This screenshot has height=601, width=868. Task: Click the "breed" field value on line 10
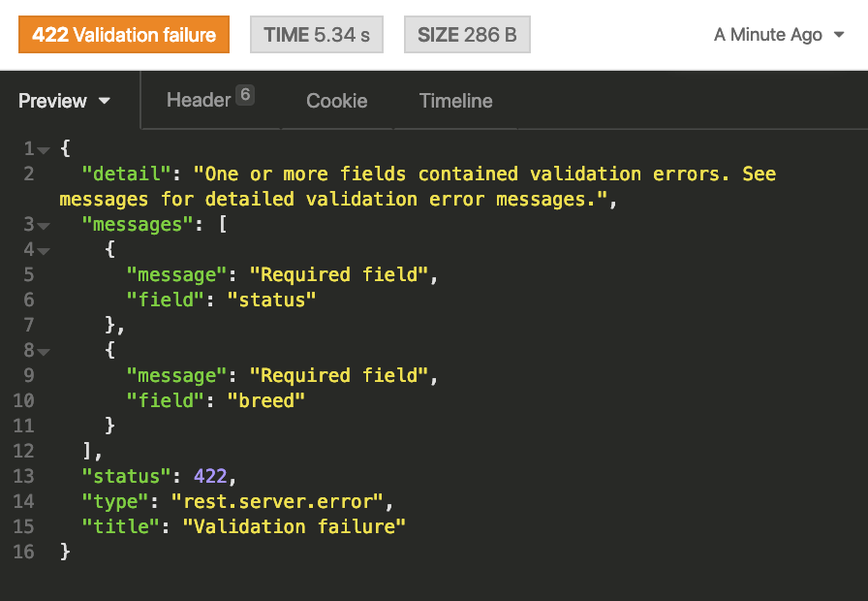tap(265, 401)
